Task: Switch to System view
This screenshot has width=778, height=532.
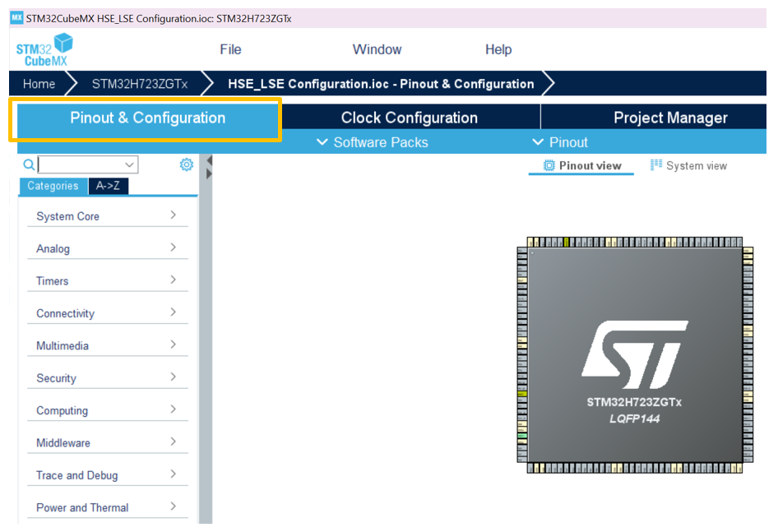Action: click(x=688, y=166)
